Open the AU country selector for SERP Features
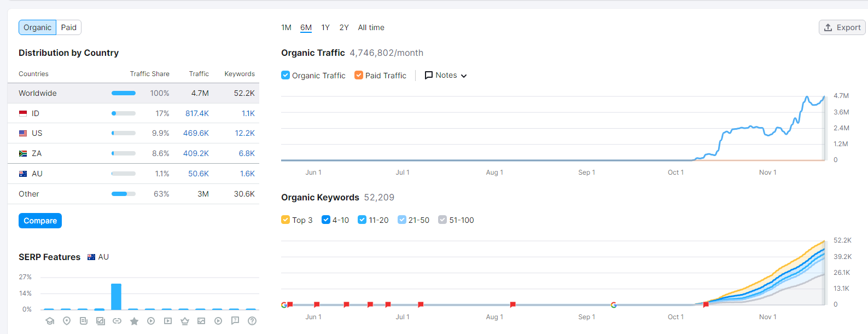 coord(98,257)
